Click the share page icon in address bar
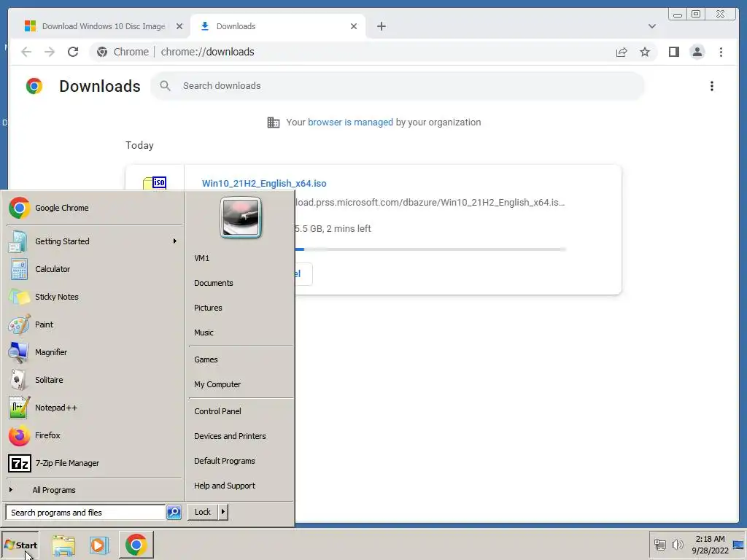747x560 pixels. [622, 52]
